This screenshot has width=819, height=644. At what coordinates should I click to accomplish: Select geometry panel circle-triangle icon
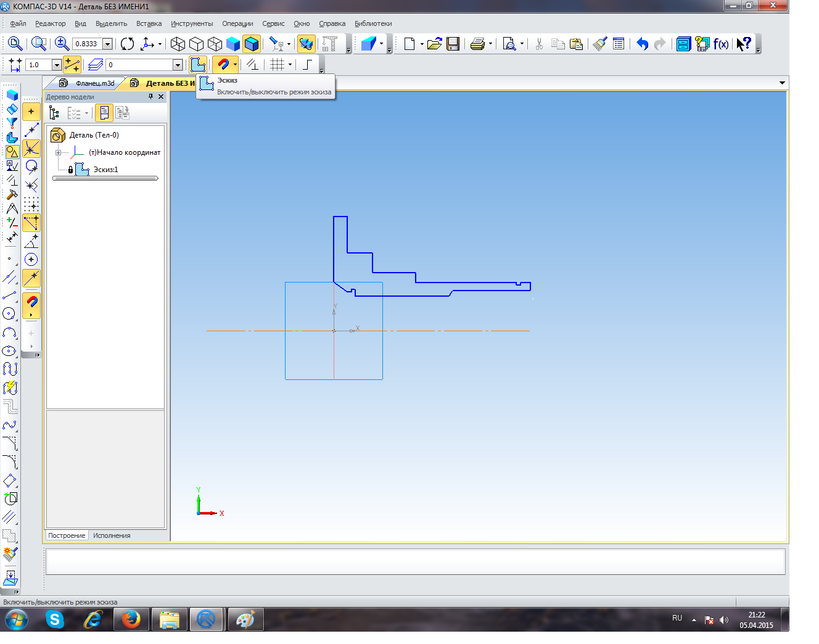[x=12, y=151]
